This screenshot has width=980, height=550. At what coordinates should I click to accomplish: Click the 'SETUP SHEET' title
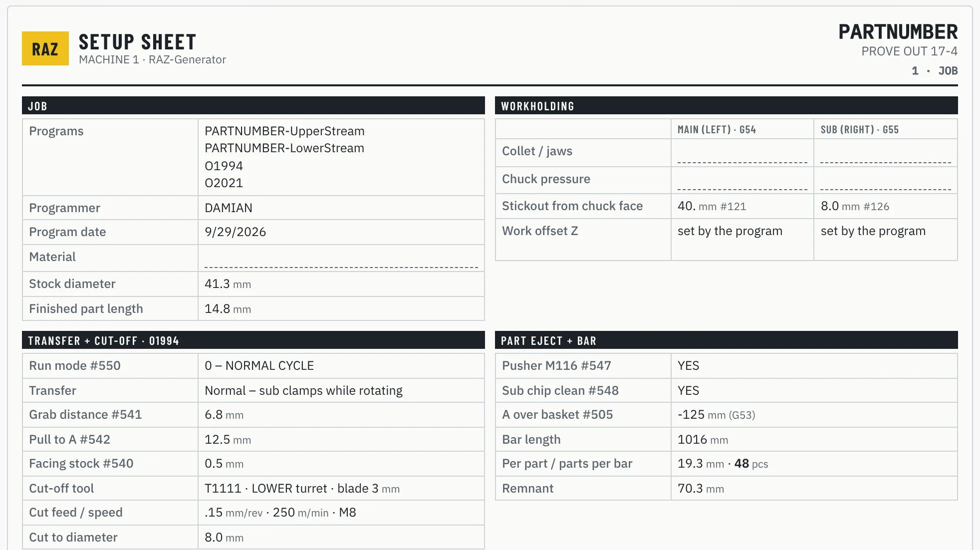(x=137, y=42)
